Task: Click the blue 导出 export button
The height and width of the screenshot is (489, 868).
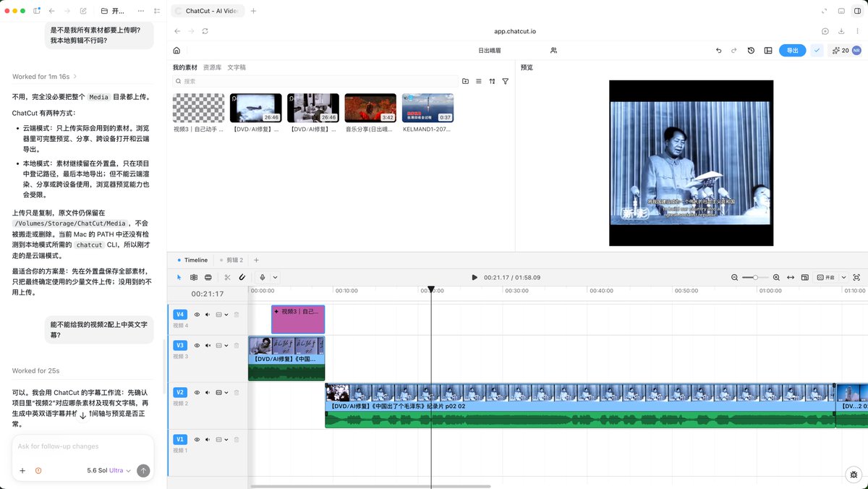Action: [x=792, y=51]
